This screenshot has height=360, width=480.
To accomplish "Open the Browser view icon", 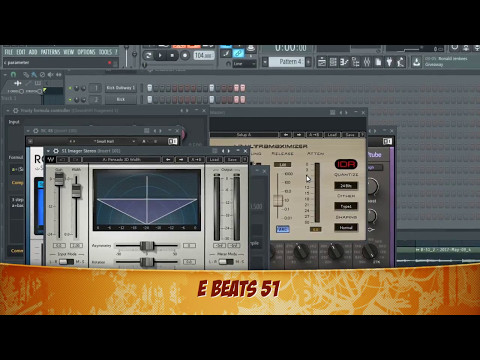I will click(x=355, y=62).
